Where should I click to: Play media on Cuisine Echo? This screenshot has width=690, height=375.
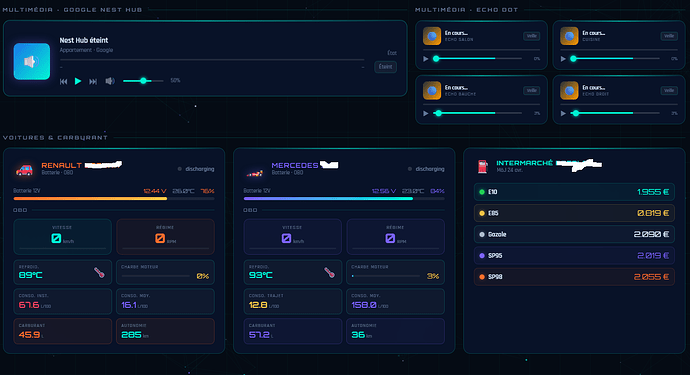pyautogui.click(x=563, y=59)
